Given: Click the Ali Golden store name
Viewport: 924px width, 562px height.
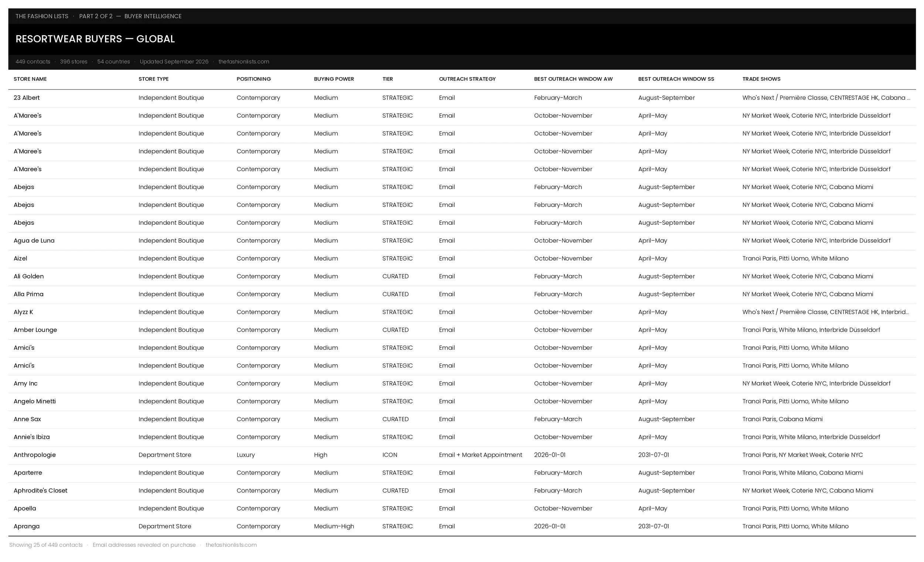Looking at the screenshot, I should point(28,276).
